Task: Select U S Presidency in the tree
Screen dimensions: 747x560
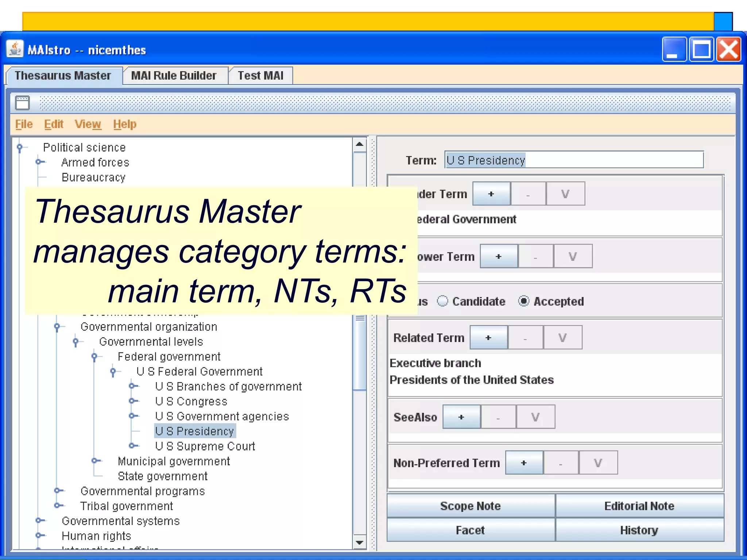Action: click(194, 431)
